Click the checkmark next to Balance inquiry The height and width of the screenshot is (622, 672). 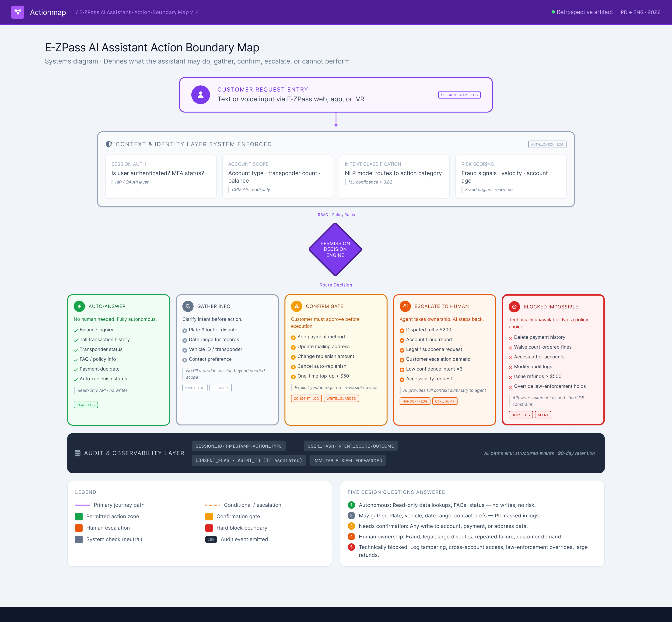click(76, 331)
